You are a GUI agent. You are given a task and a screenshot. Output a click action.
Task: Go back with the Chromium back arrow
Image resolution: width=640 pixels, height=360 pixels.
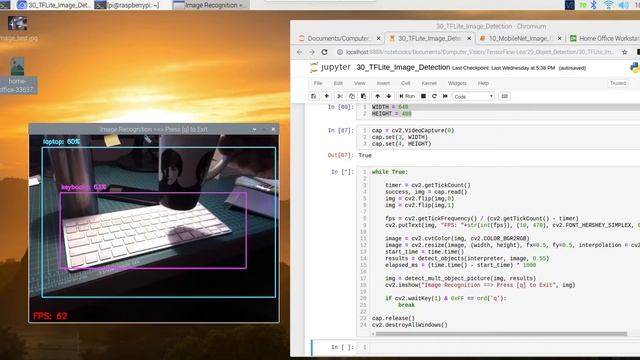pyautogui.click(x=300, y=52)
